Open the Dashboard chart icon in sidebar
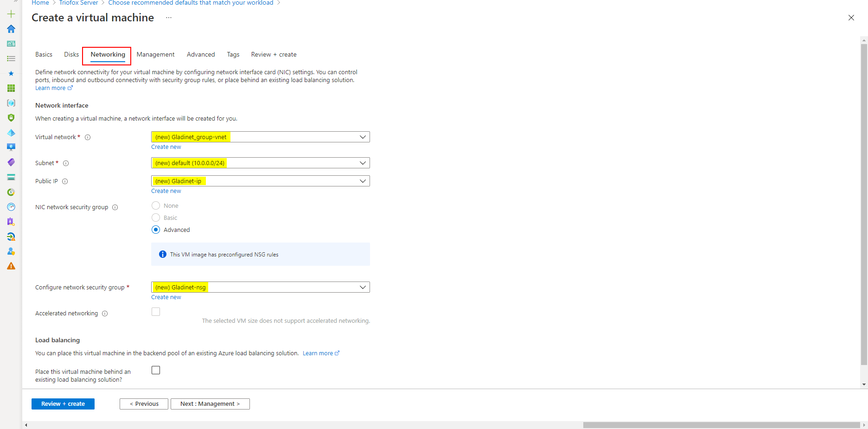 point(11,44)
